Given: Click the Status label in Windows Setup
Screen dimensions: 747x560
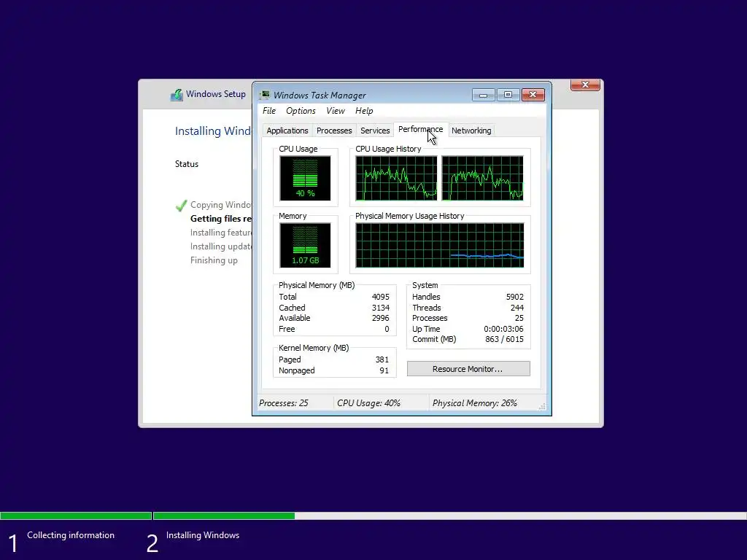Looking at the screenshot, I should [x=186, y=164].
